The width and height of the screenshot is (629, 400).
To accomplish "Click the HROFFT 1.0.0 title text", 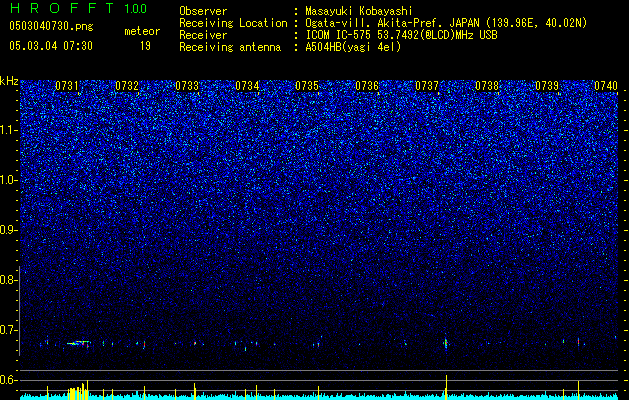I will (x=78, y=8).
